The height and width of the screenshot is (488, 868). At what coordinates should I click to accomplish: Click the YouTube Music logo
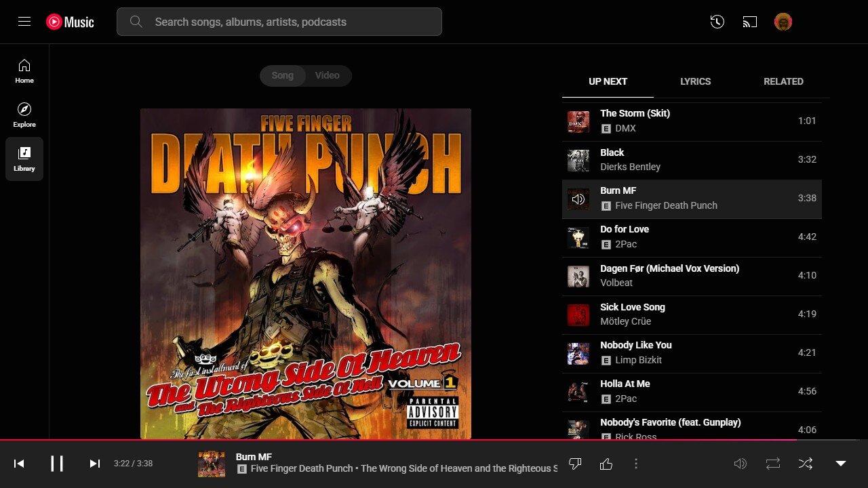click(71, 22)
